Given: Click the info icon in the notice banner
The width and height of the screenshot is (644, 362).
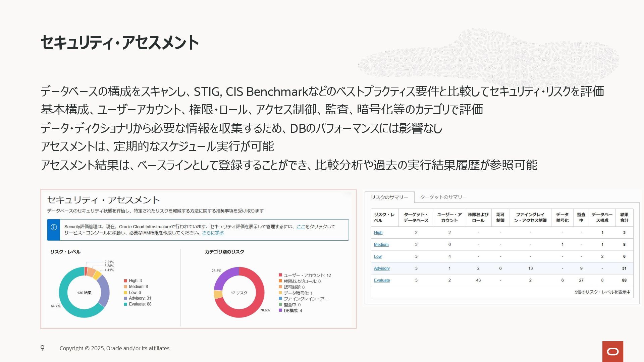Looking at the screenshot, I should point(54,227).
